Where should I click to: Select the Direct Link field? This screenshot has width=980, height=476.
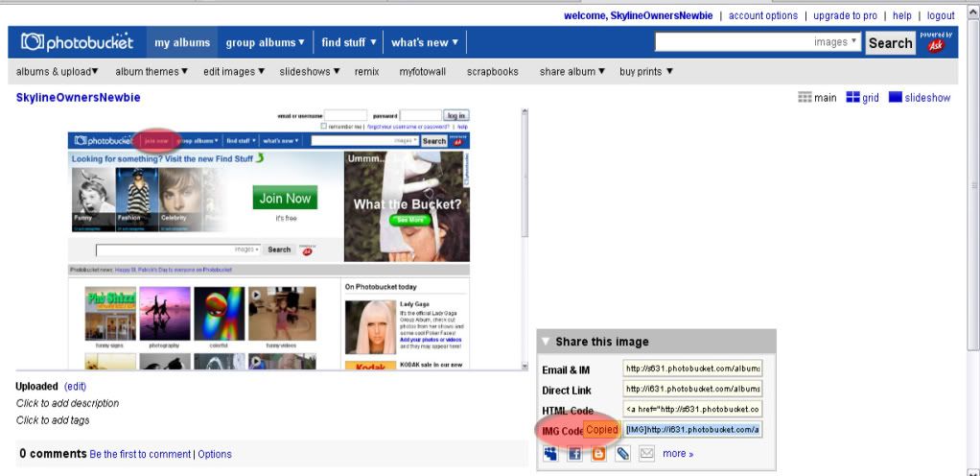pyautogui.click(x=692, y=389)
